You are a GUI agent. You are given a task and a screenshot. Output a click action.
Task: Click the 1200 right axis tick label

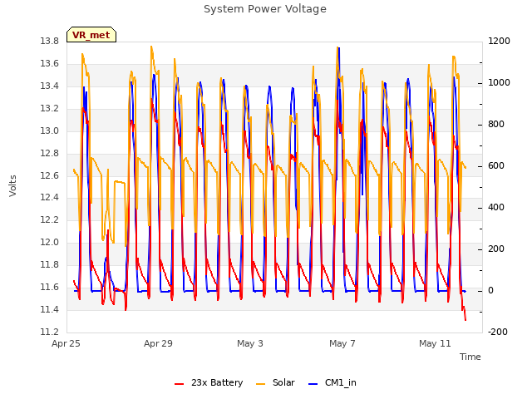pyautogui.click(x=499, y=42)
